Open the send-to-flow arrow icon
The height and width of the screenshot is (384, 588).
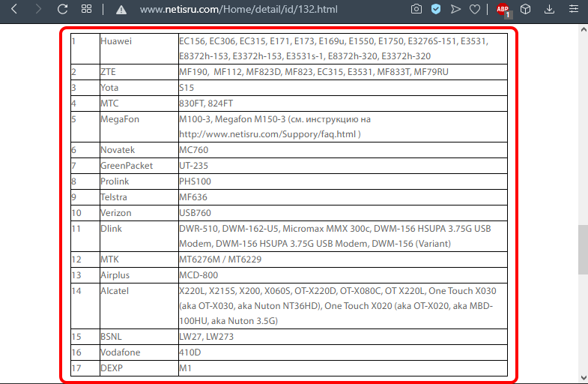pos(455,9)
